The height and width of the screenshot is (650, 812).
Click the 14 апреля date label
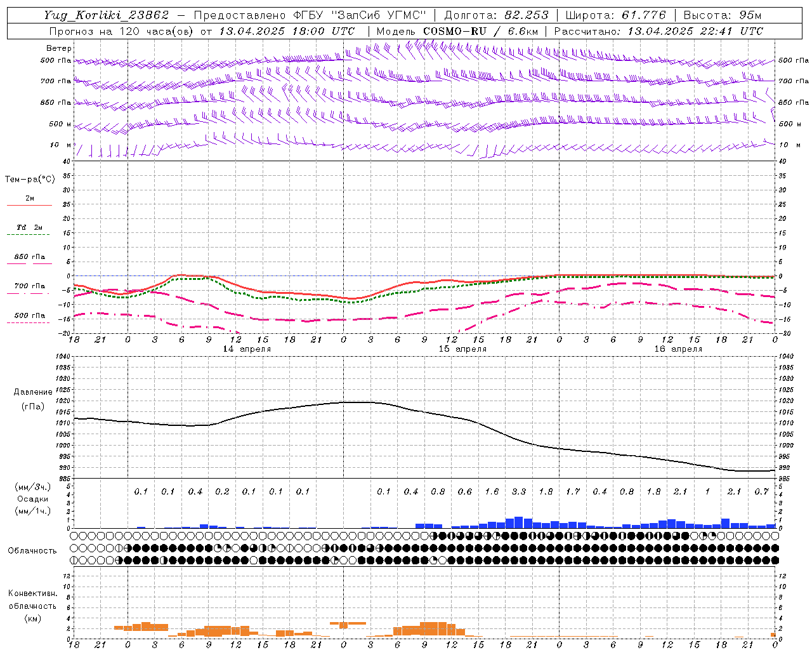pyautogui.click(x=247, y=349)
